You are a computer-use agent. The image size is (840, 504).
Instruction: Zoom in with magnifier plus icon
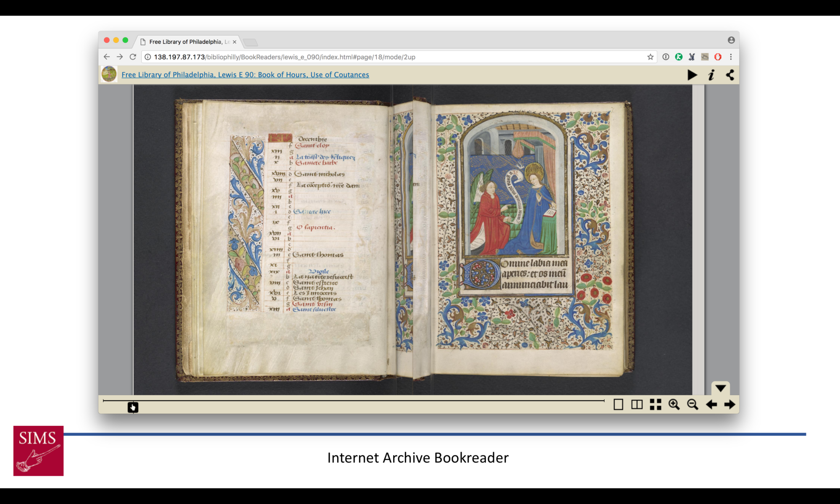(x=674, y=404)
